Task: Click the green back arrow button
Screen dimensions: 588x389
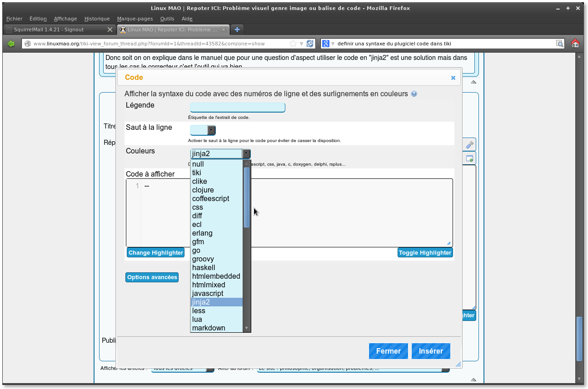Action: [11, 44]
